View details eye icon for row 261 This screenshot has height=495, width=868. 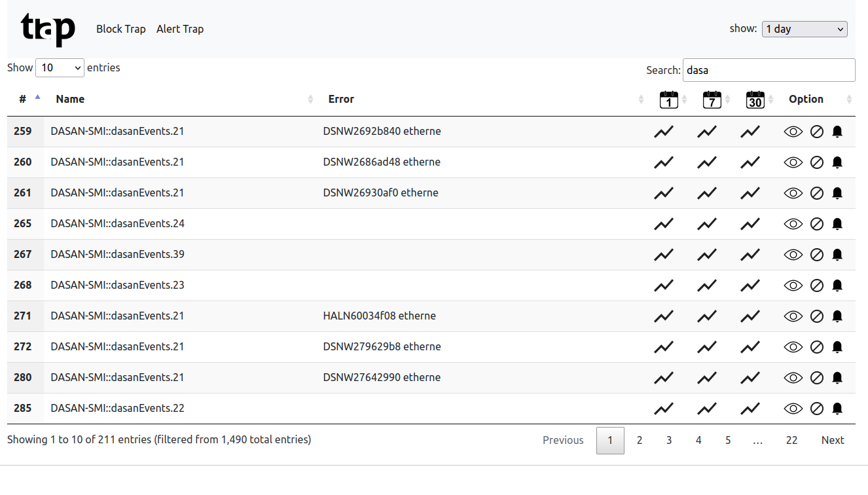793,193
